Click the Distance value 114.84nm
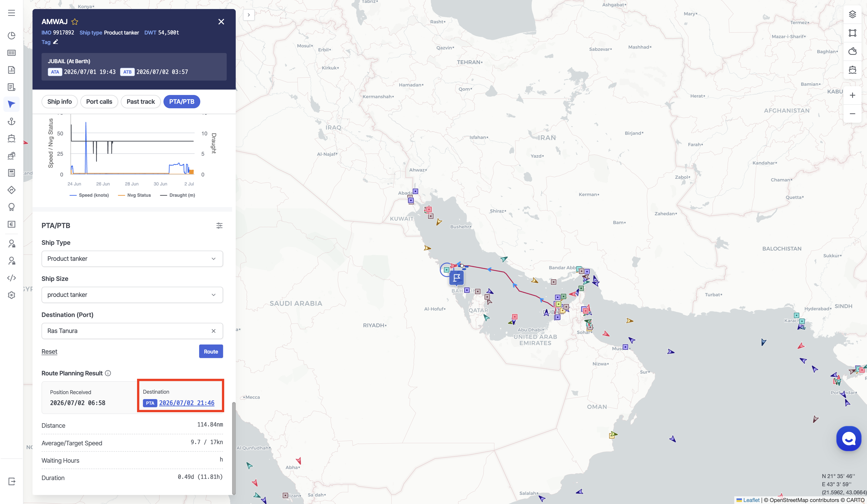 point(210,425)
